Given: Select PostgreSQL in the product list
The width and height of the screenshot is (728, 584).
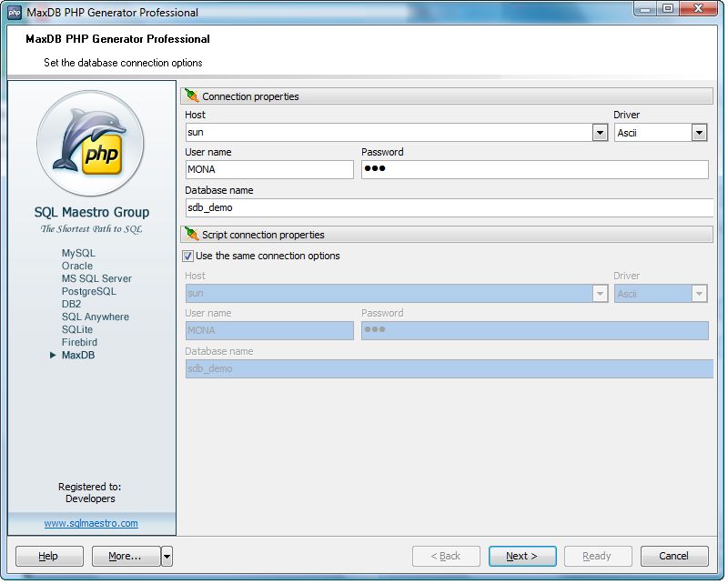Looking at the screenshot, I should [x=89, y=293].
